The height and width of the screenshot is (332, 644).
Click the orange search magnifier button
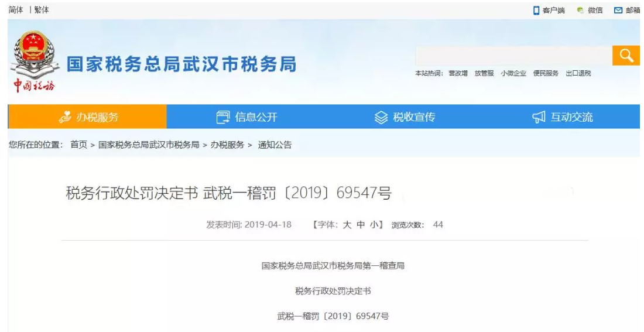[626, 56]
